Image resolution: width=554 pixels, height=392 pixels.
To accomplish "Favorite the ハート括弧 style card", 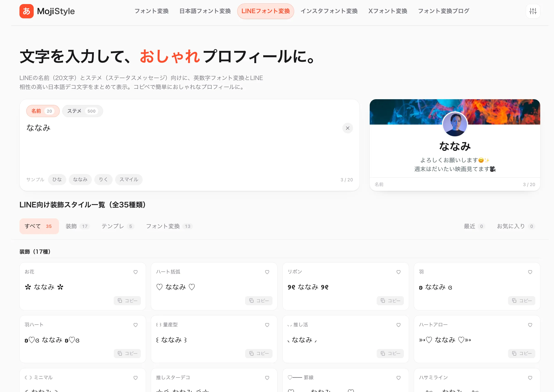I will tap(267, 272).
